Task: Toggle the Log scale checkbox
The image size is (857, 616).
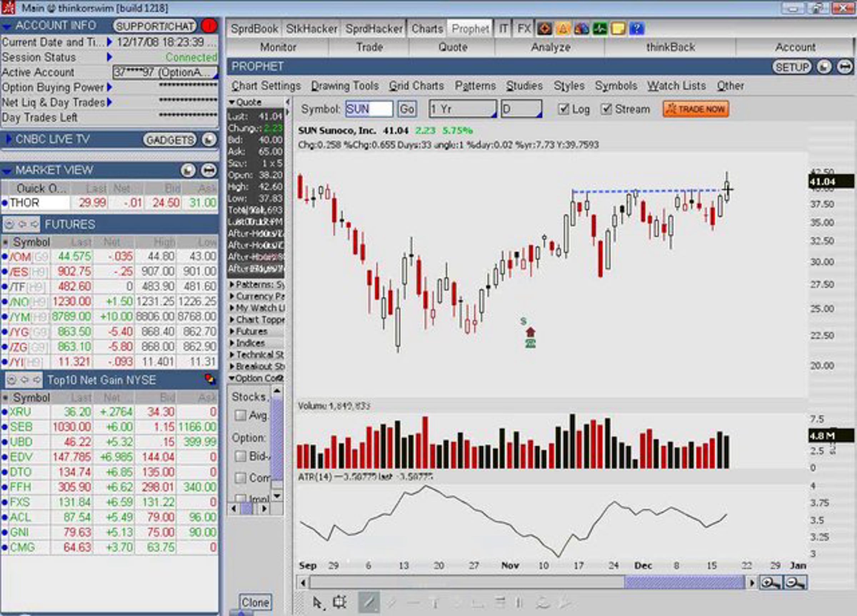Action: [563, 109]
